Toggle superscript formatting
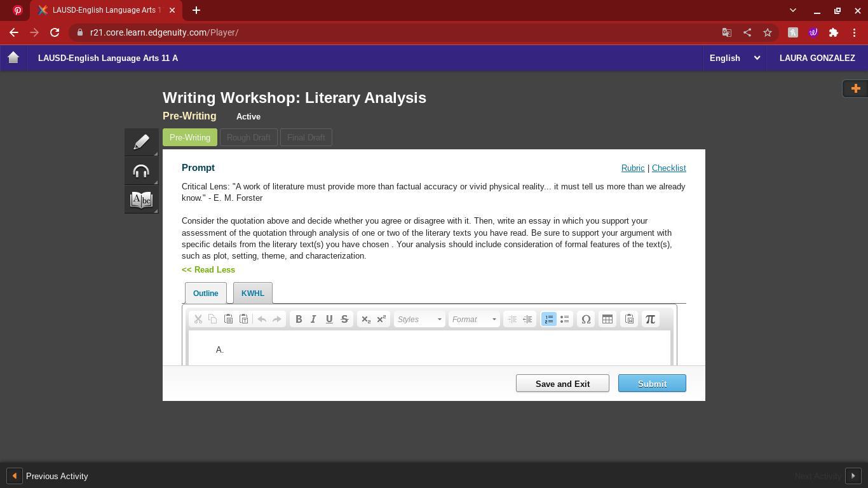Viewport: 868px width, 488px height. pos(381,319)
